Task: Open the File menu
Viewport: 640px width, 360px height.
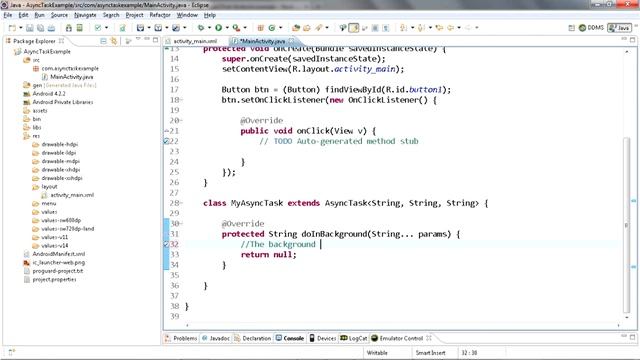Action: click(8, 15)
